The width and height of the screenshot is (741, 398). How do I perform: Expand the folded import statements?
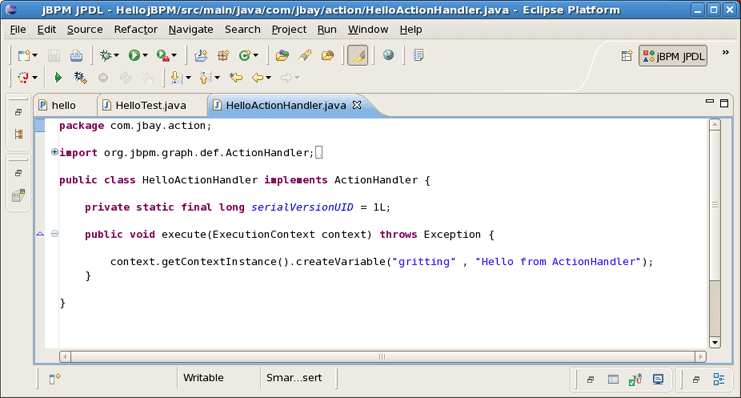point(54,152)
